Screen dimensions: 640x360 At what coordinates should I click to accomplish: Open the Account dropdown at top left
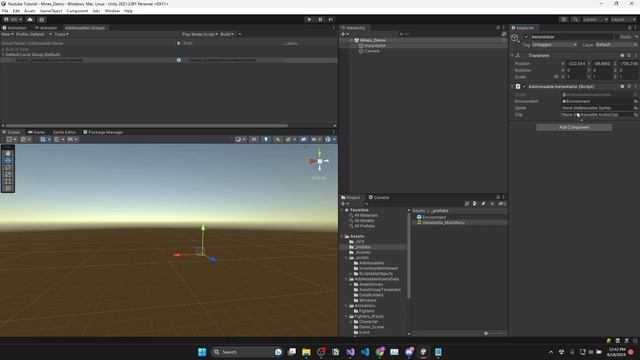[x=13, y=19]
